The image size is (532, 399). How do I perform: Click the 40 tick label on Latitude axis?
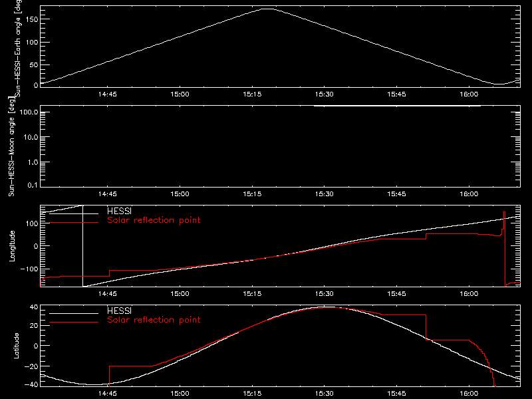34,307
